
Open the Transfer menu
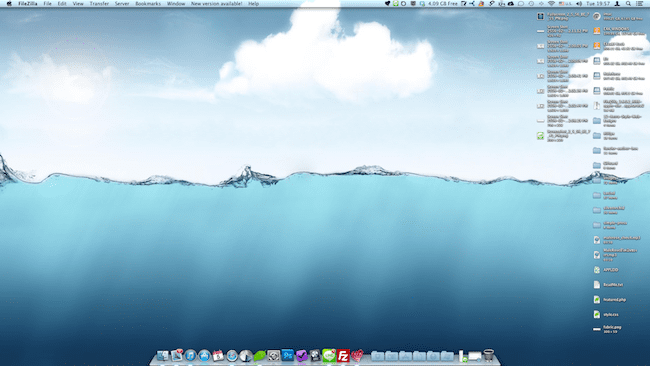click(99, 4)
